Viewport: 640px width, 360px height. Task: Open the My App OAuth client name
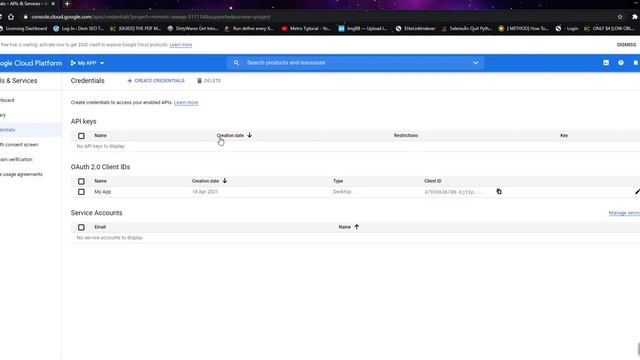[102, 192]
